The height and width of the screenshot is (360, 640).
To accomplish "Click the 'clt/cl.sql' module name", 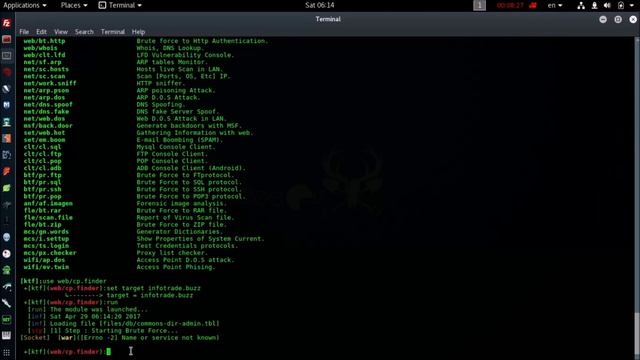I will pos(42,147).
